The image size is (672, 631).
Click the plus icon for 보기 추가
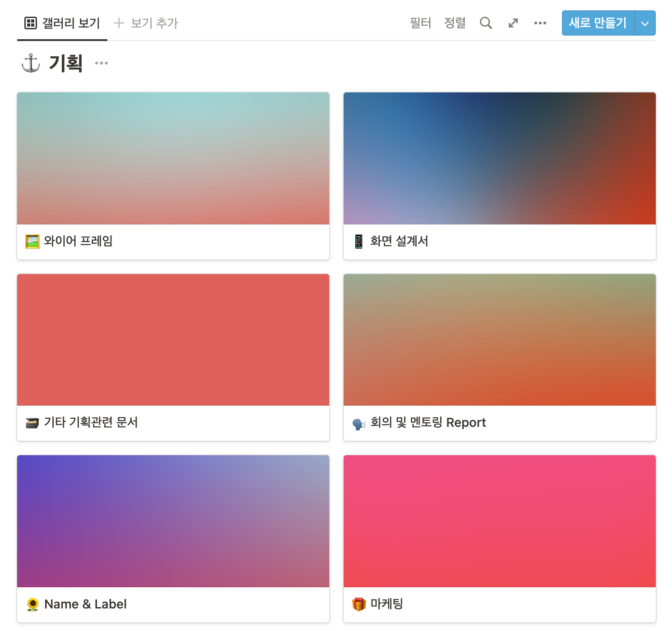[119, 23]
